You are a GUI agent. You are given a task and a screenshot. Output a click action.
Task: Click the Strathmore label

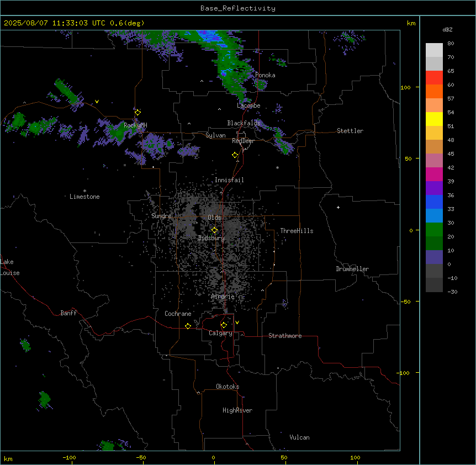click(285, 336)
